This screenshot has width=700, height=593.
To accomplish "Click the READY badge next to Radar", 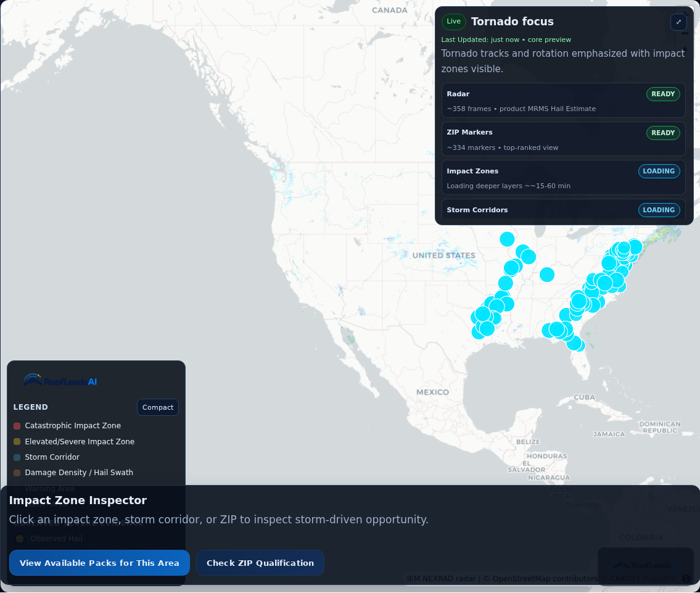I will [662, 94].
